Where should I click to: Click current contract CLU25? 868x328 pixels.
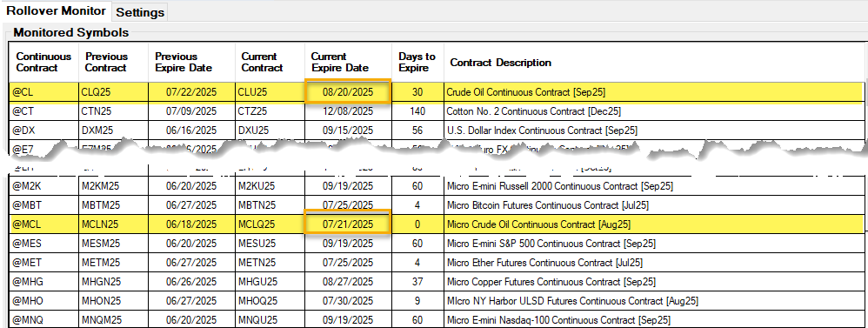[x=270, y=92]
